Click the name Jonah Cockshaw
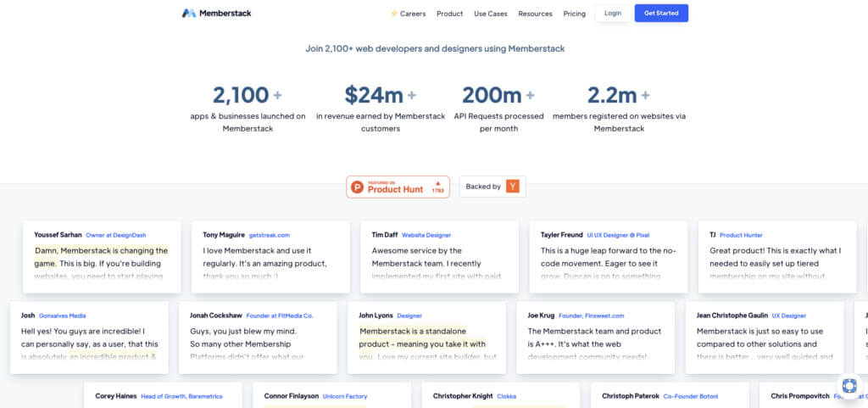868x408 pixels. tap(216, 316)
